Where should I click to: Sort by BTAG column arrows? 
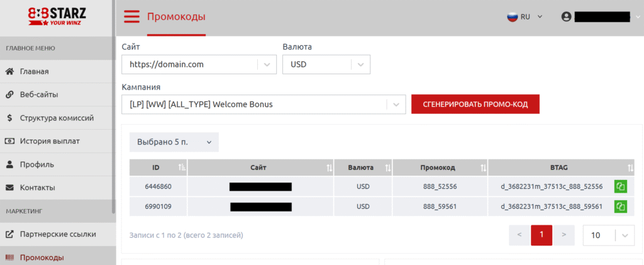point(630,167)
